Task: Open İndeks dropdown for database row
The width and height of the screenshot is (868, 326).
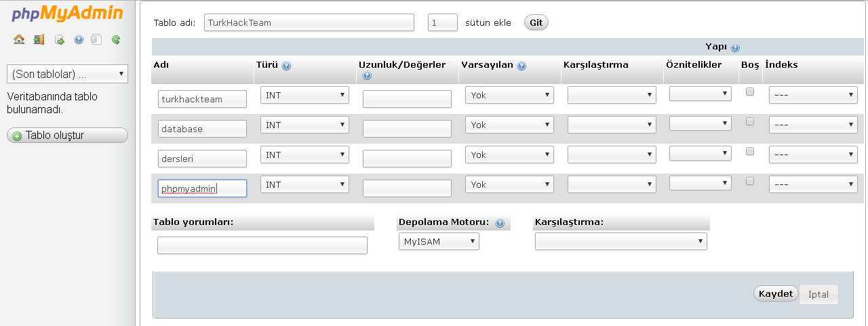Action: (x=813, y=125)
